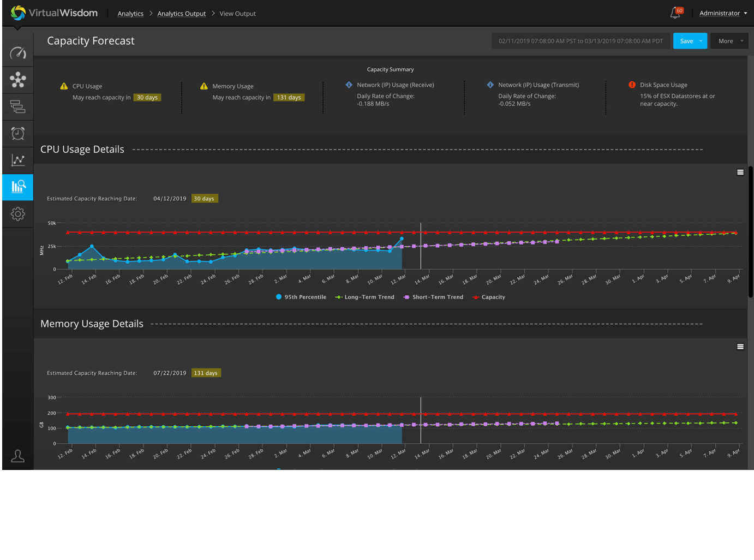
Task: Click the 07/22/2019 estimated capacity date
Action: click(x=170, y=373)
